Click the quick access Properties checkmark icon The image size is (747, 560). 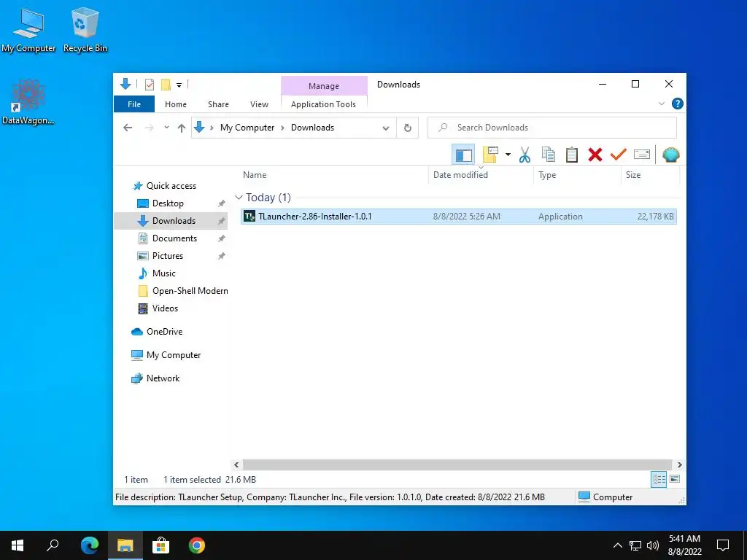[149, 85]
